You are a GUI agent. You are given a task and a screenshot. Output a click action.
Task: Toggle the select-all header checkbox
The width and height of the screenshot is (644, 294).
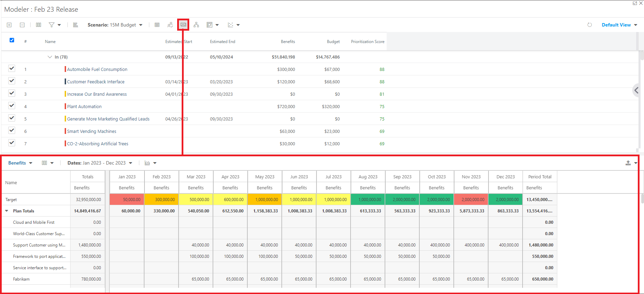[x=12, y=40]
